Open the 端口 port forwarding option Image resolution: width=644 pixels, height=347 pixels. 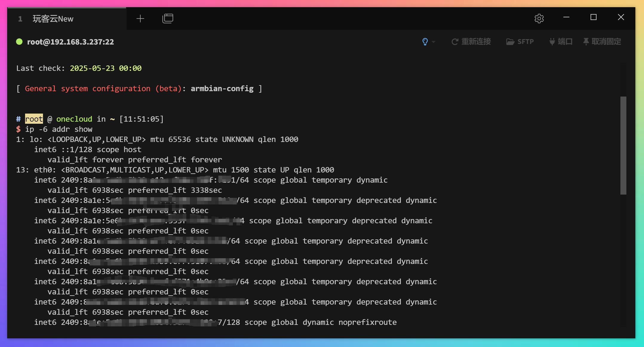point(561,42)
